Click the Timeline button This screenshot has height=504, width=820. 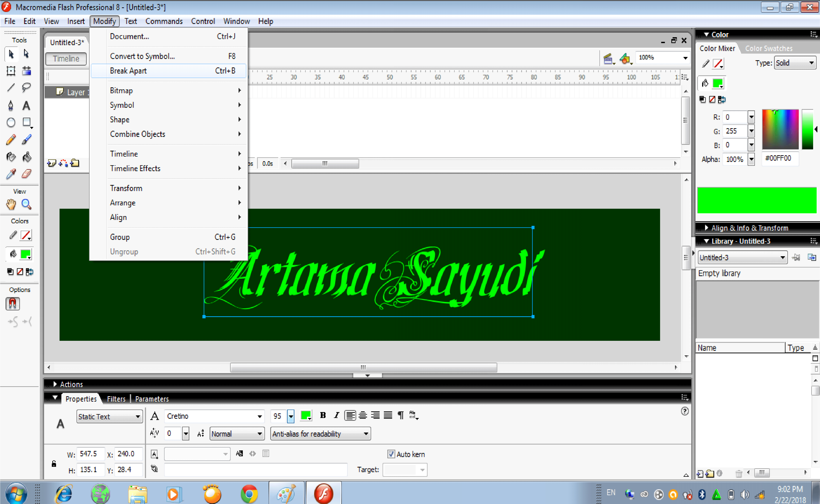66,59
